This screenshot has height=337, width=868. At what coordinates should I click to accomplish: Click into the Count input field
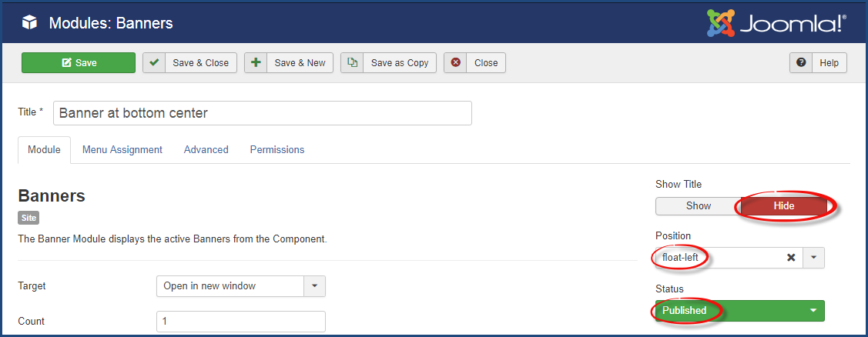tap(241, 321)
